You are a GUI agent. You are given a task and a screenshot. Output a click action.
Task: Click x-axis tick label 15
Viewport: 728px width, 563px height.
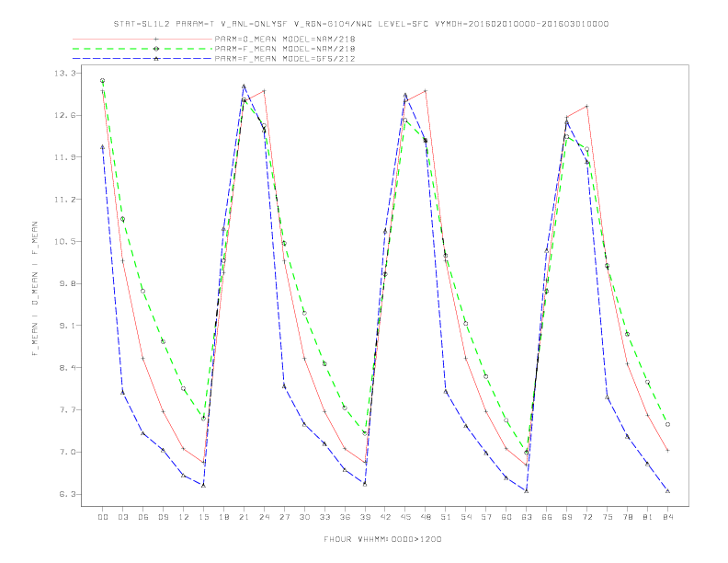(x=204, y=517)
